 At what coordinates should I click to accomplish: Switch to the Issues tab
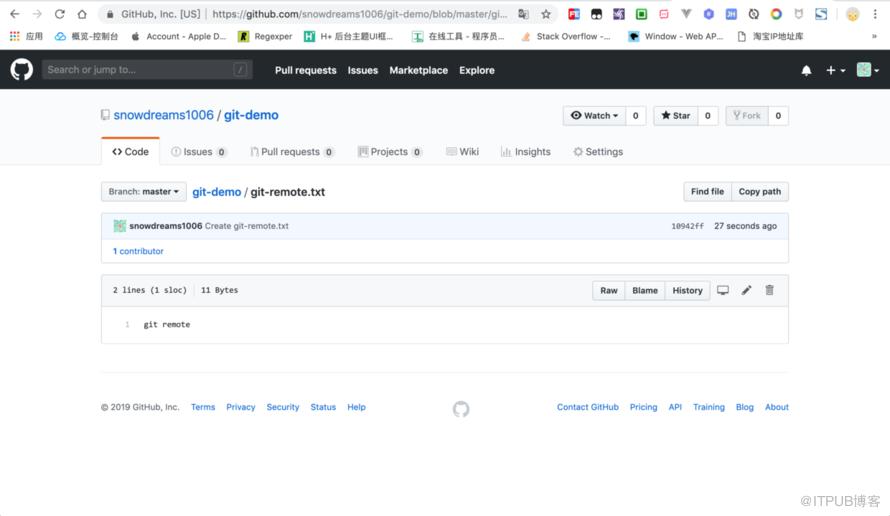click(x=199, y=152)
